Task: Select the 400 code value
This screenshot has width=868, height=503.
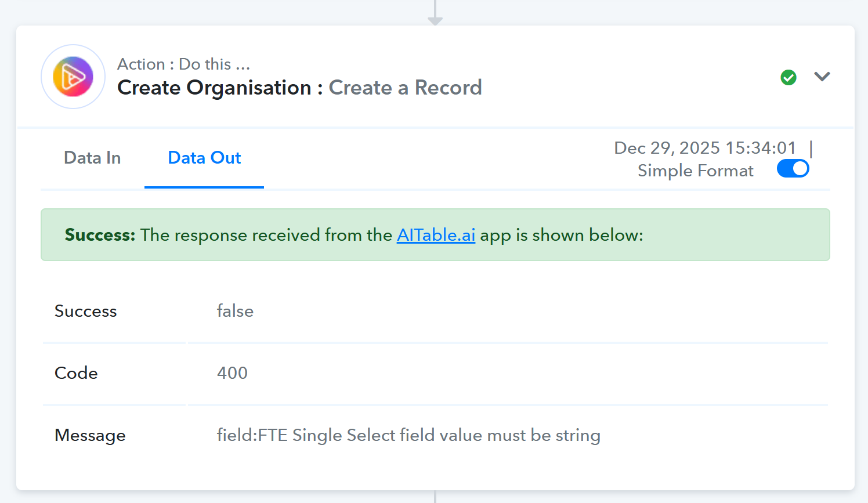Action: coord(232,373)
